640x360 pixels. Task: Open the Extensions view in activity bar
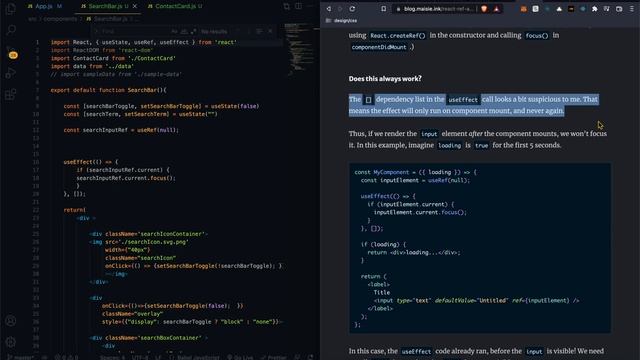pos(11,95)
